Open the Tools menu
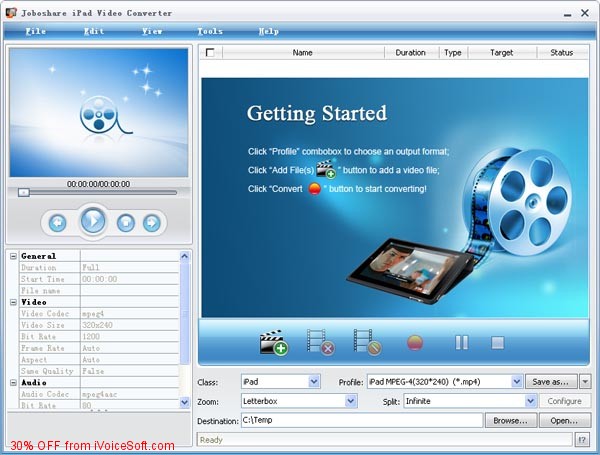The image size is (600, 455). (210, 31)
